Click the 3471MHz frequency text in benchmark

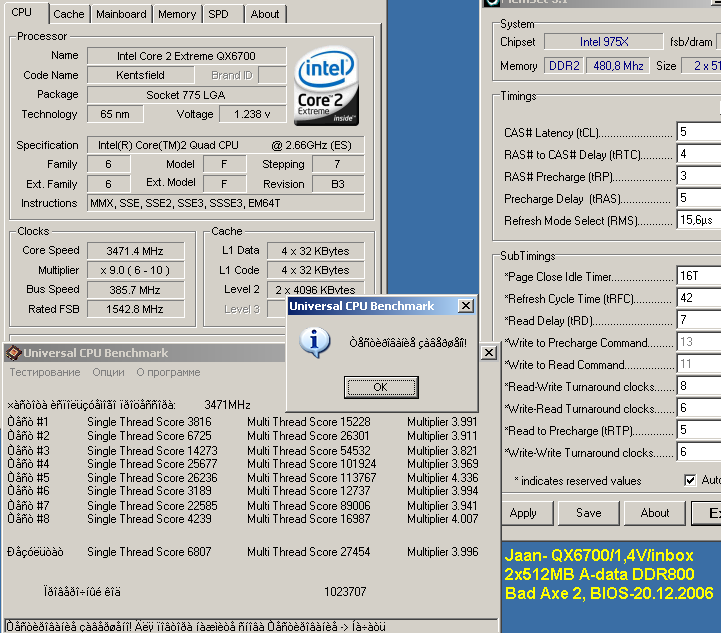click(228, 405)
